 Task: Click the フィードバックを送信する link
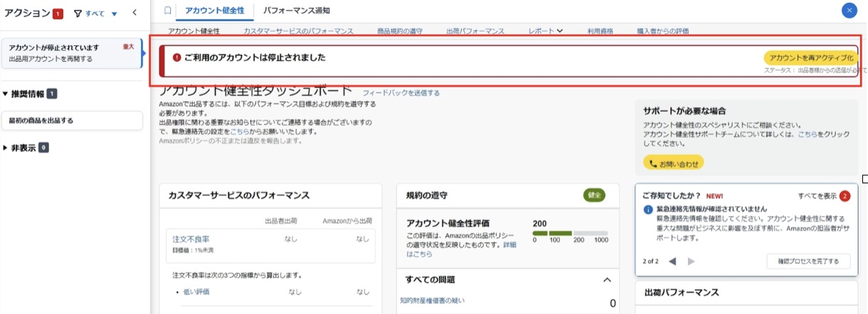coord(401,93)
